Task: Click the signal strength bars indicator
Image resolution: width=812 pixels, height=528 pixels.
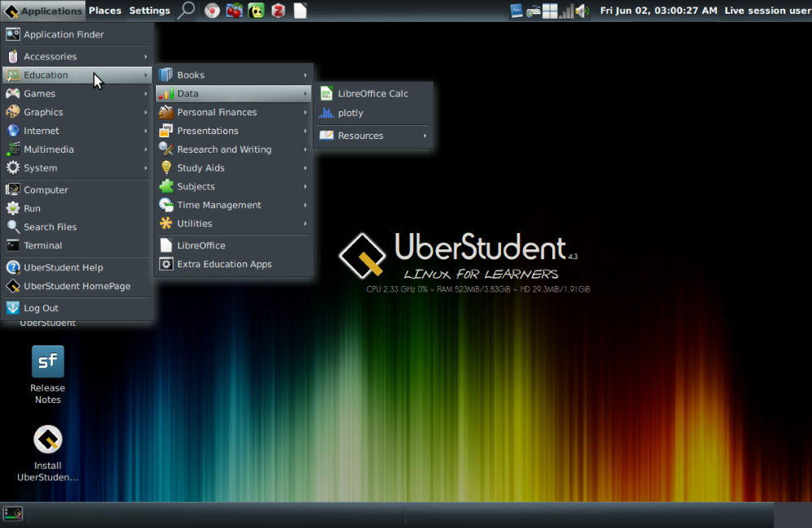Action: point(567,11)
